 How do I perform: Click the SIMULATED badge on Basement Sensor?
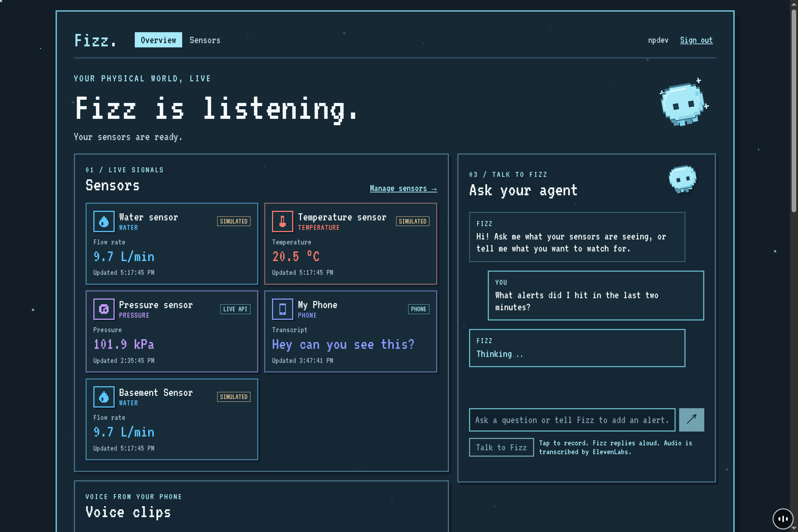point(234,397)
